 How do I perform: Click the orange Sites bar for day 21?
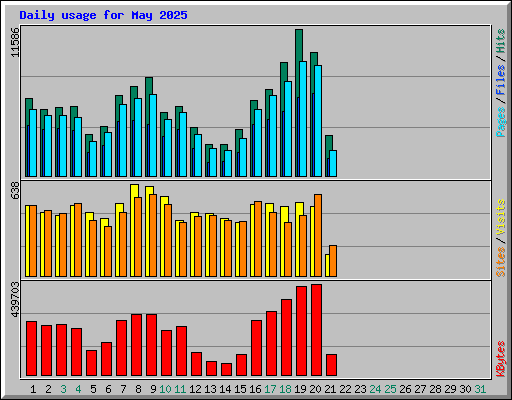(x=333, y=261)
